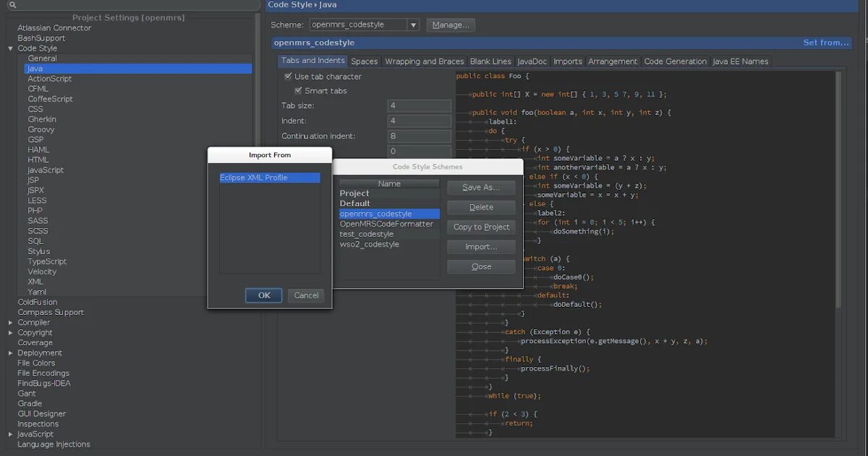This screenshot has height=456, width=868.
Task: Select openmrs_codestyle in schemes list
Action: [x=389, y=214]
